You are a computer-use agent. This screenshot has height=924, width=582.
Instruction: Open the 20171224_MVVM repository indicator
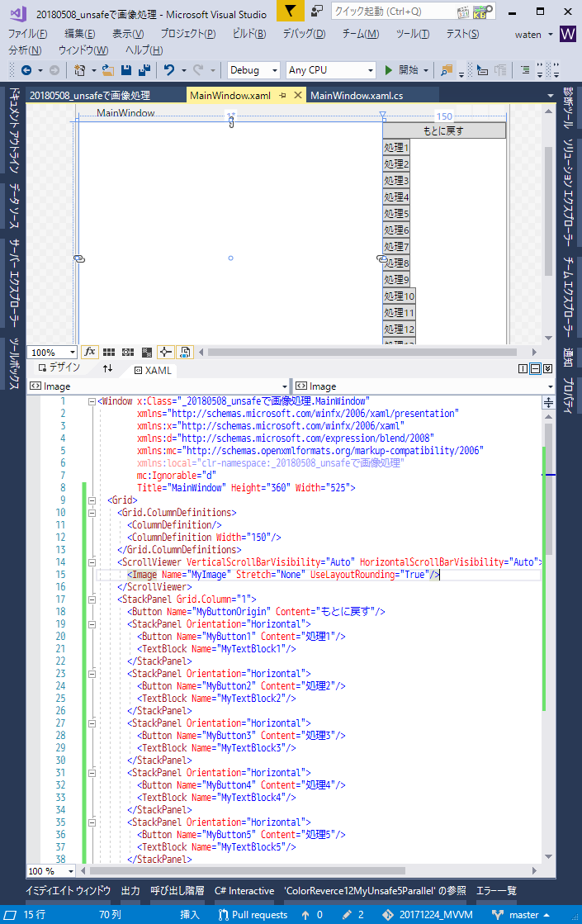pos(428,915)
